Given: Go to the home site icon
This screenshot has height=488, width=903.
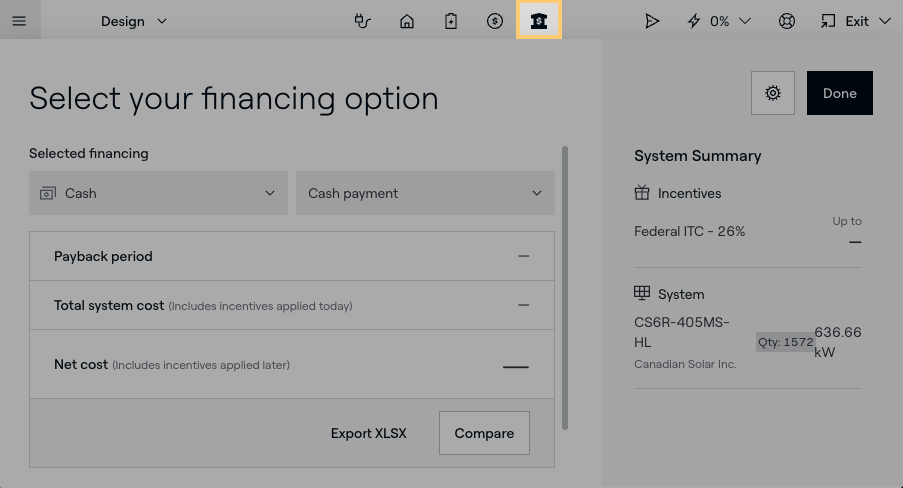Looking at the screenshot, I should click(x=407, y=21).
